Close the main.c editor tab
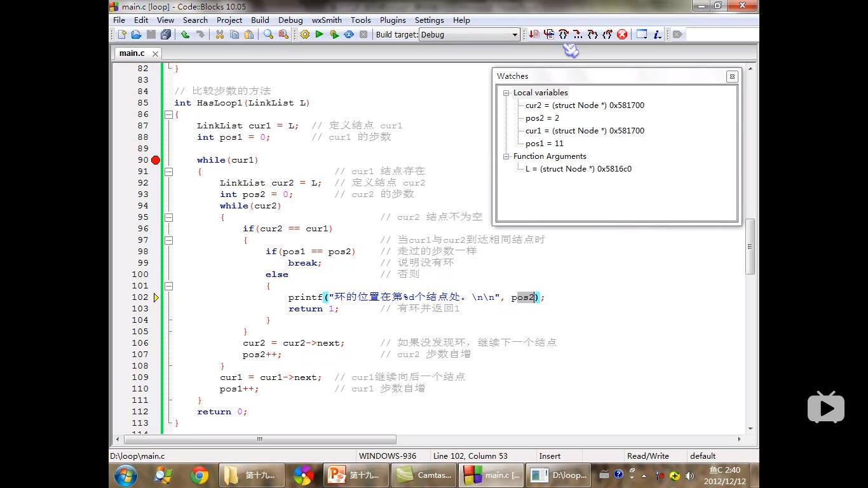Image resolution: width=868 pixels, height=488 pixels. click(155, 54)
